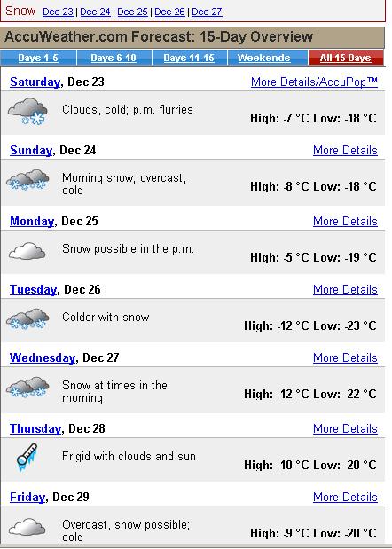Click the Thursday frigid thermometer icon
392x549 pixels.
[27, 458]
